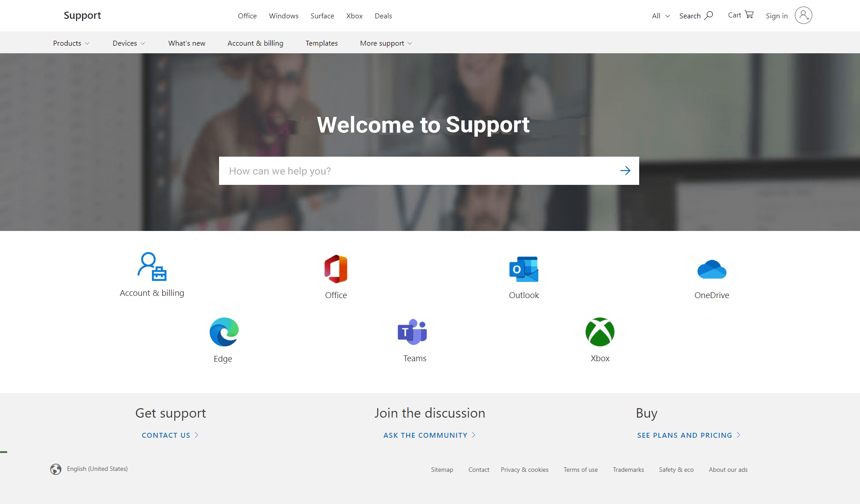860x504 pixels.
Task: Expand the Devices dropdown menu
Action: point(129,43)
